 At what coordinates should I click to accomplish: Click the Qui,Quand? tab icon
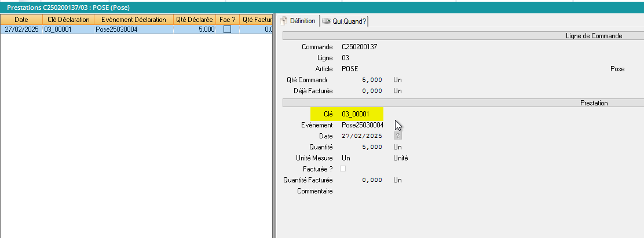tap(327, 21)
